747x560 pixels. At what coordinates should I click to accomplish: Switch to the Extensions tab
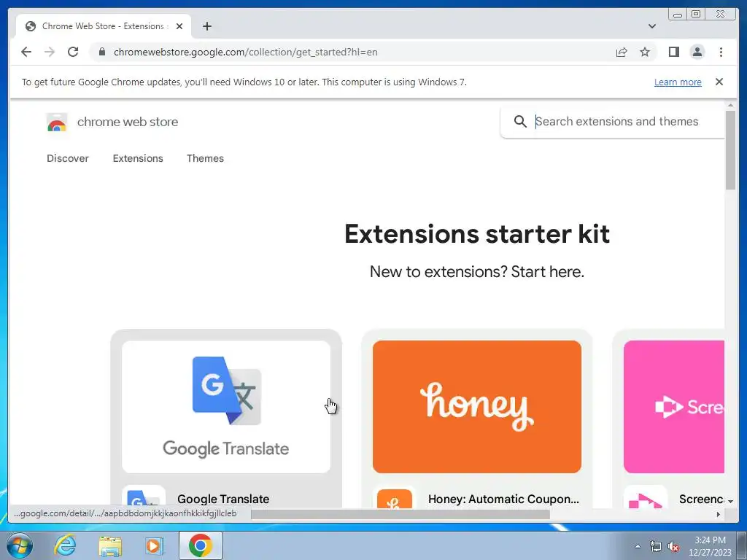point(138,158)
